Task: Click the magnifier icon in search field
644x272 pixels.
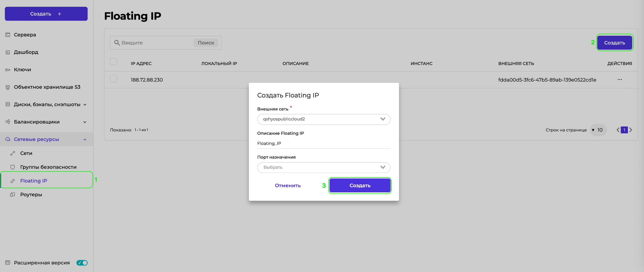Action: tap(117, 43)
